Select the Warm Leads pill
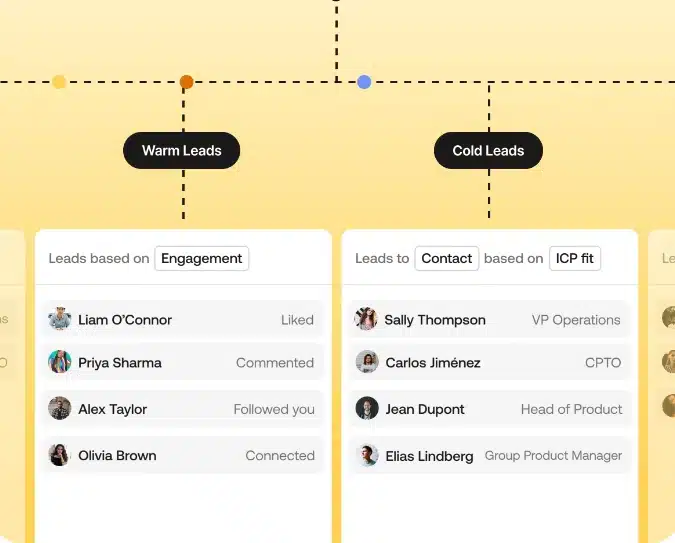 [x=182, y=150]
